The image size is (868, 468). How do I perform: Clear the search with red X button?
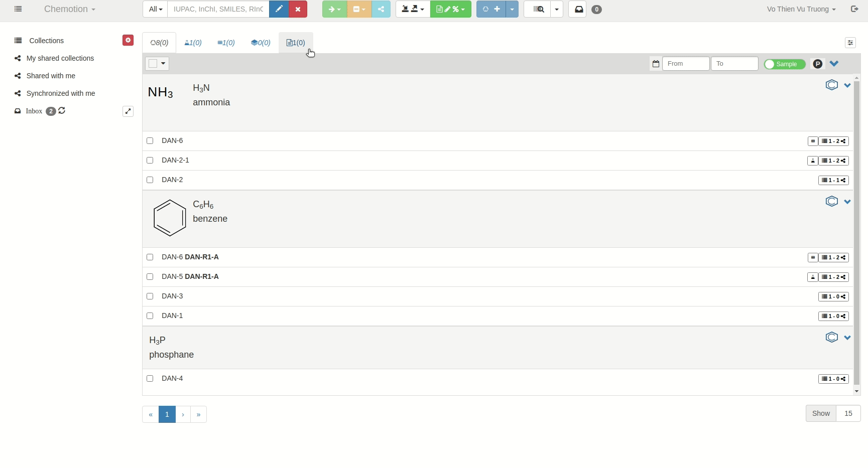click(x=298, y=9)
